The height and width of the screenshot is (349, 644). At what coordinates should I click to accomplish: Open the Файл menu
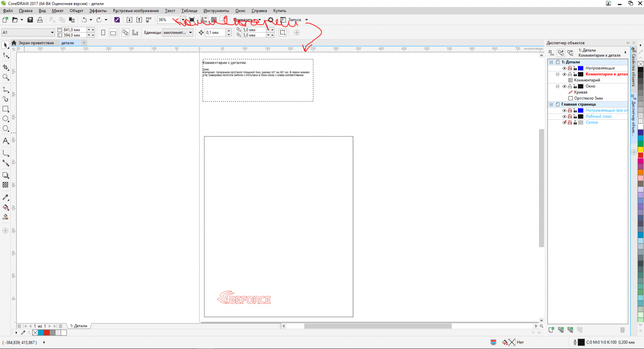point(8,11)
